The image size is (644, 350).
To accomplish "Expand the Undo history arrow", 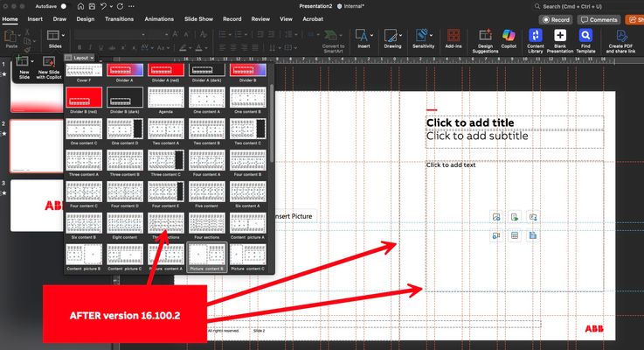I will pos(111,6).
